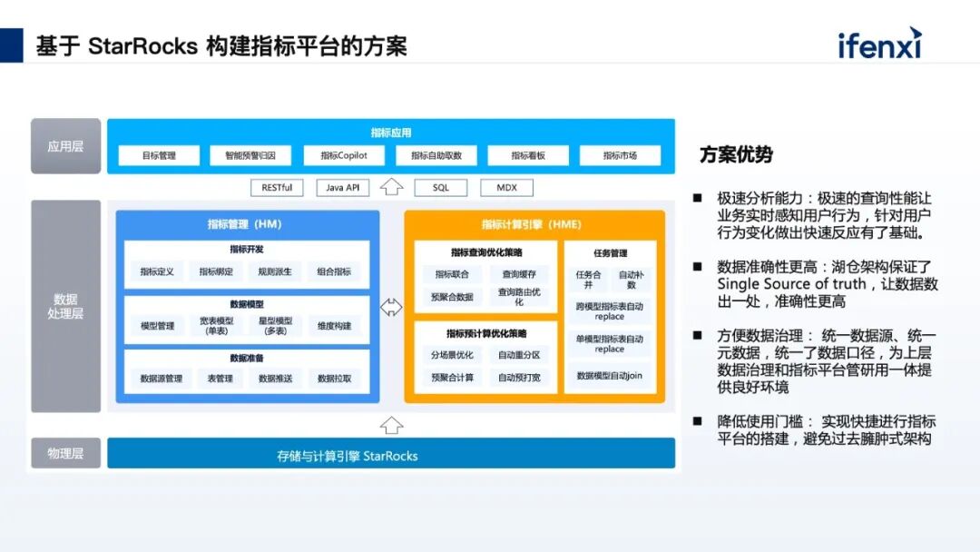
Task: Click the up arrow above the StarRocks bar
Action: [x=391, y=425]
